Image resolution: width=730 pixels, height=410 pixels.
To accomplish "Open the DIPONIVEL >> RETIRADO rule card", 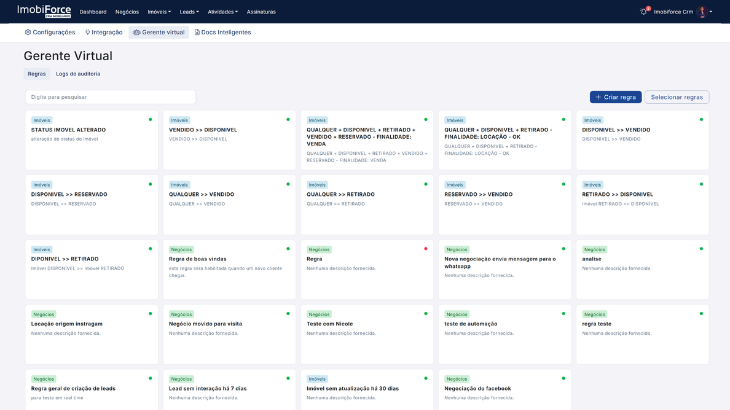I will 92,269.
